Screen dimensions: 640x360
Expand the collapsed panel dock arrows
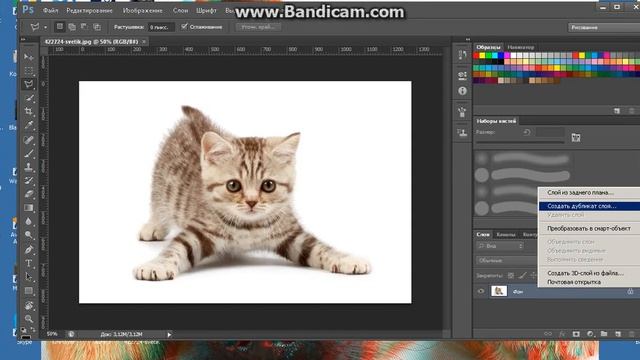(x=467, y=40)
